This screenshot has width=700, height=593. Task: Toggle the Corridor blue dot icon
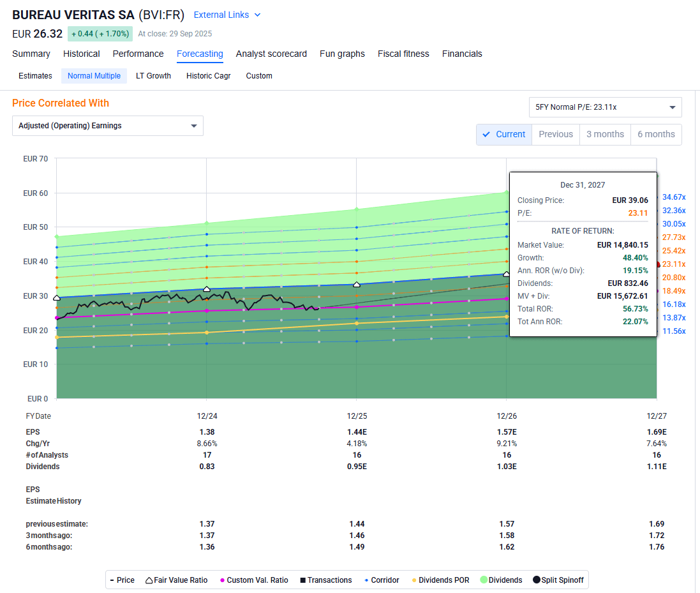366,580
